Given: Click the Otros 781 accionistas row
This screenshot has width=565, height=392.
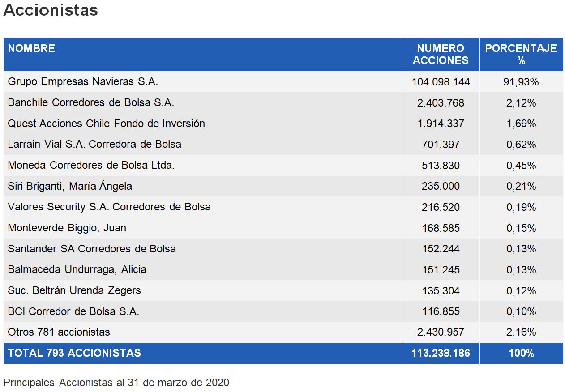Looking at the screenshot, I should (x=59, y=332).
